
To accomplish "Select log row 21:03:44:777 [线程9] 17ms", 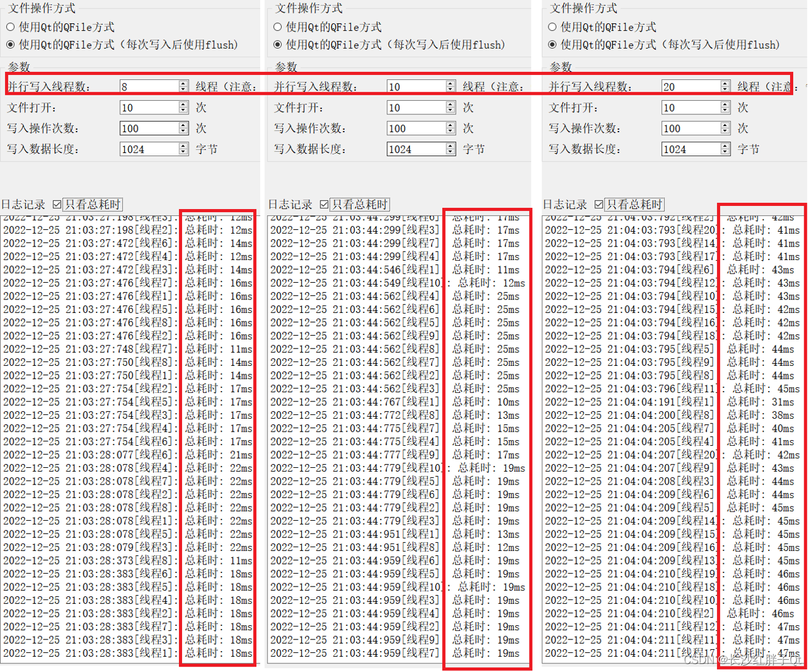I will click(x=395, y=455).
